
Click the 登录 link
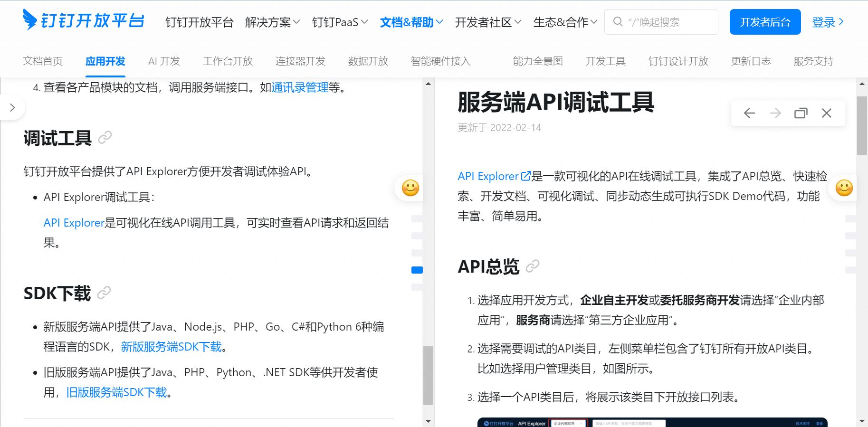828,22
